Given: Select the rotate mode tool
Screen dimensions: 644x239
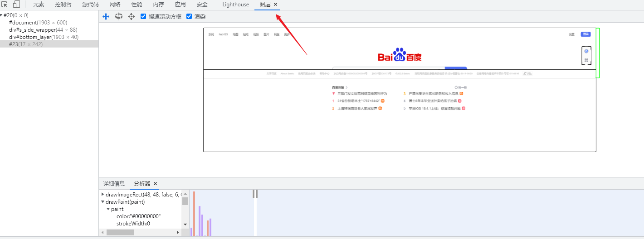Looking at the screenshot, I should [x=119, y=16].
